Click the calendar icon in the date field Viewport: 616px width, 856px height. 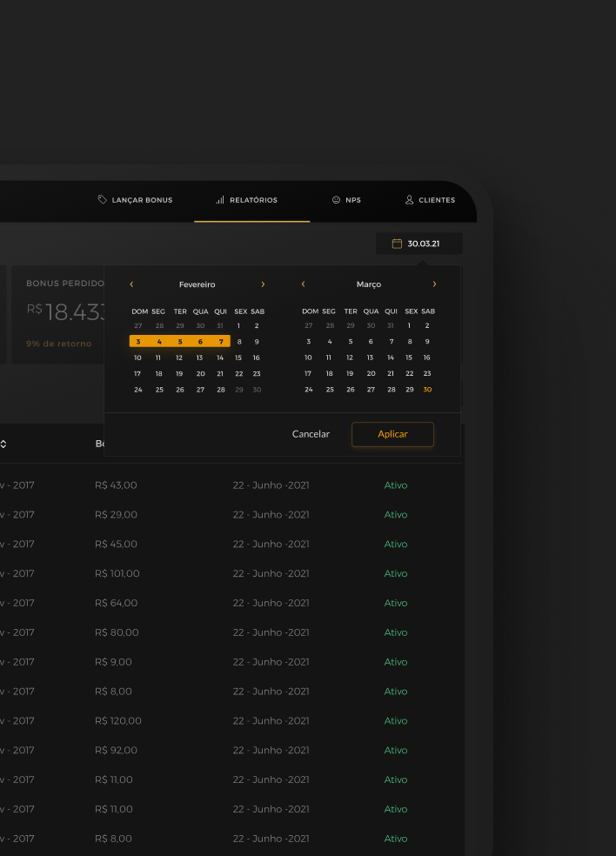coord(397,244)
